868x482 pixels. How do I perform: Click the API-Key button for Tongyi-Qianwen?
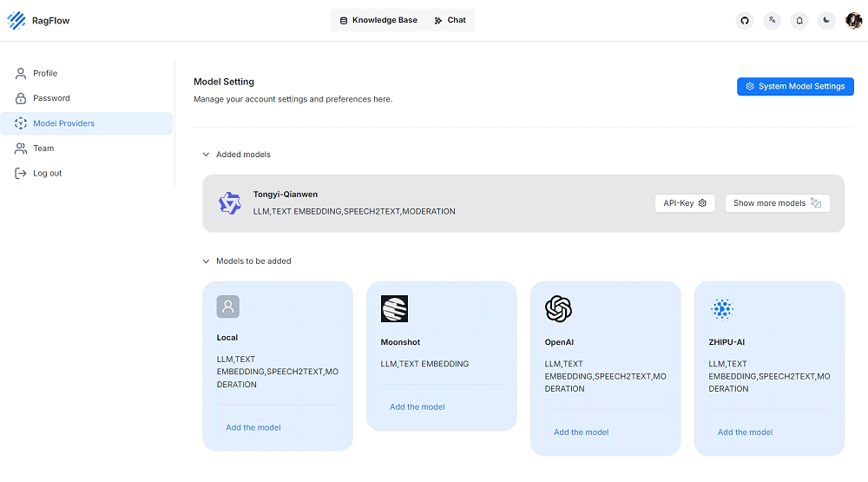[x=685, y=202]
